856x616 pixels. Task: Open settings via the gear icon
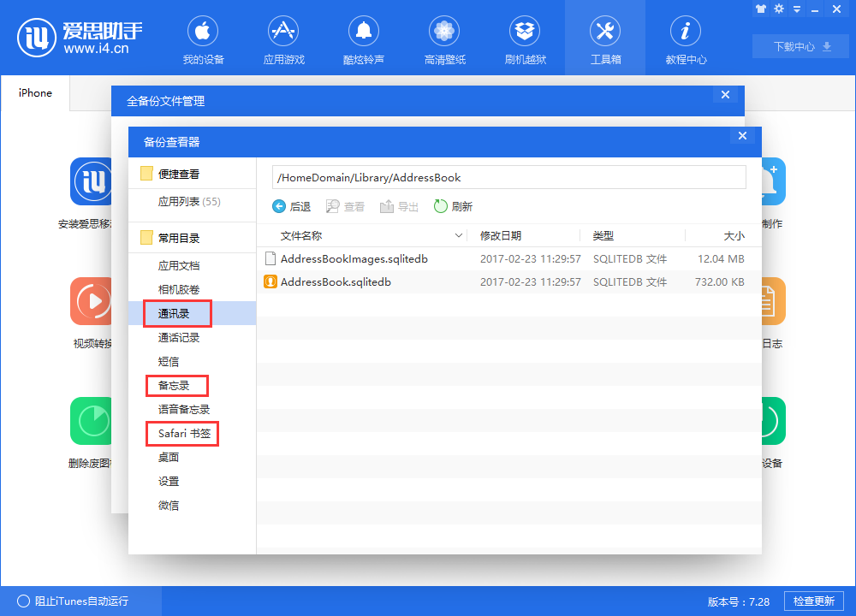[778, 9]
